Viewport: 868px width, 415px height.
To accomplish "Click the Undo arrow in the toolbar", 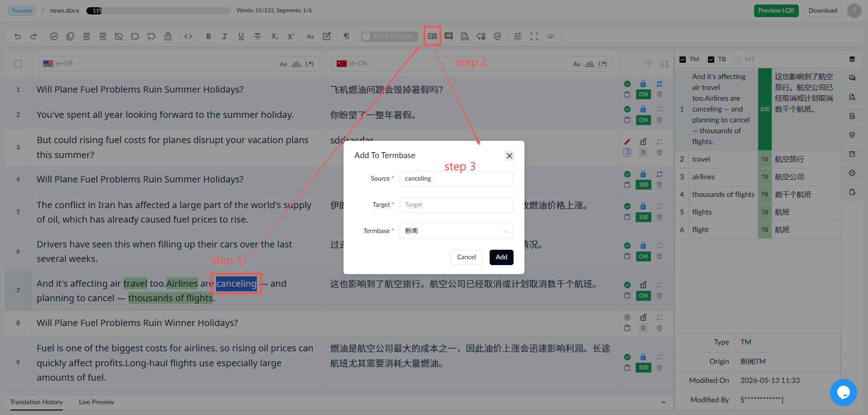I will [17, 36].
